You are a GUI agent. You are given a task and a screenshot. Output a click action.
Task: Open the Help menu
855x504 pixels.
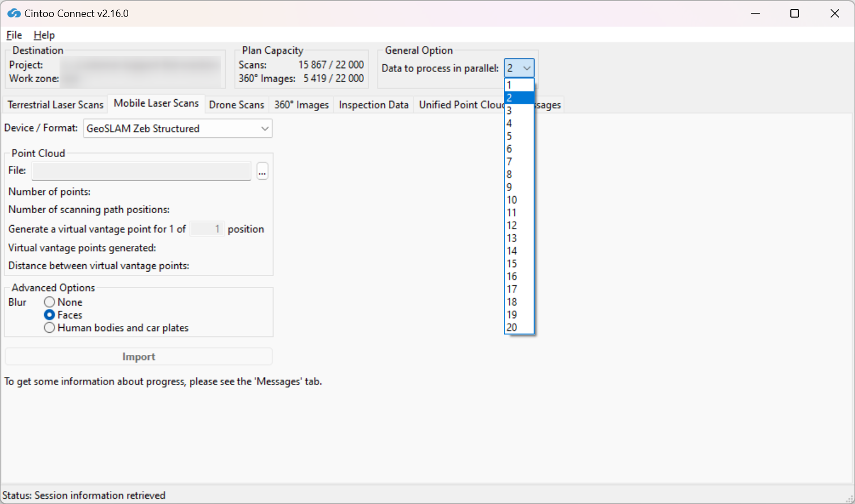tap(44, 35)
